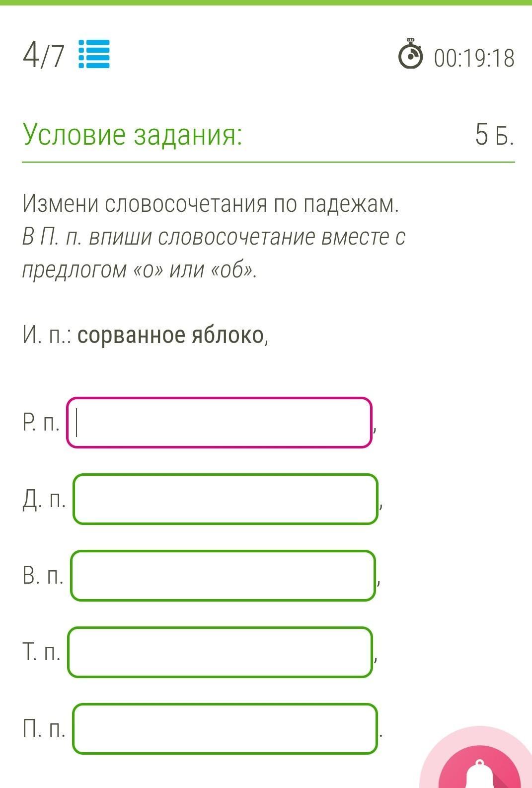The image size is (532, 788).
Task: Click the 'Условие задания:' heading
Action: (x=133, y=134)
